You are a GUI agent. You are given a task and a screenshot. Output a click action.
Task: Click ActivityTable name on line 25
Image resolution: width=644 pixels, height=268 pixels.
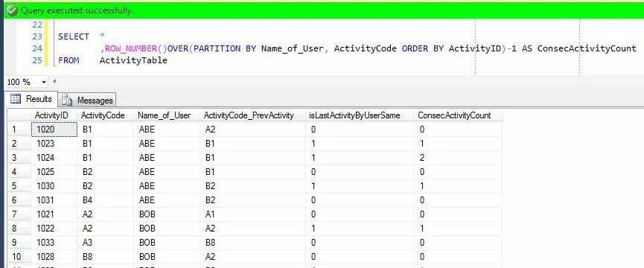click(x=133, y=60)
